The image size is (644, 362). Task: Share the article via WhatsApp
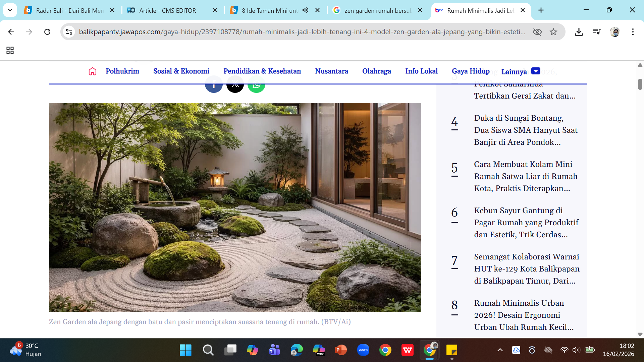pos(257,84)
